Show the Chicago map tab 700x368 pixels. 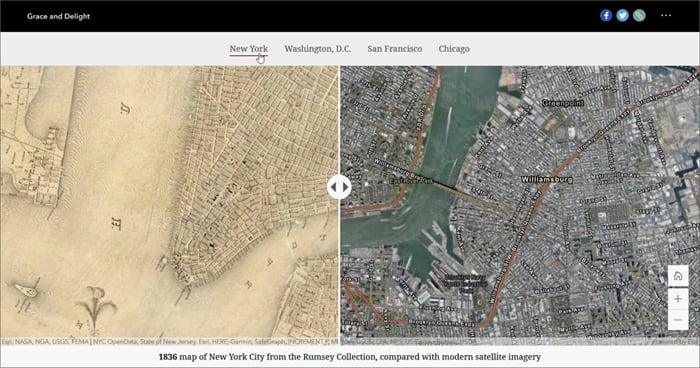454,49
